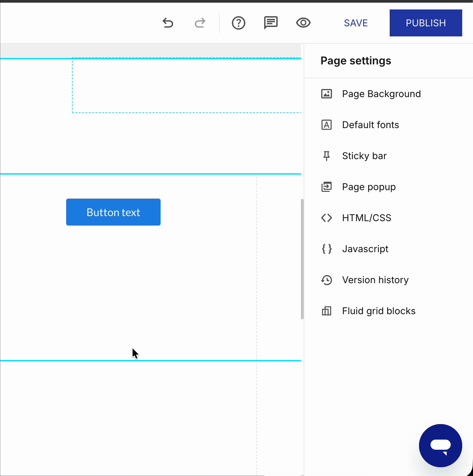Click the Sticky bar pin icon

point(327,156)
